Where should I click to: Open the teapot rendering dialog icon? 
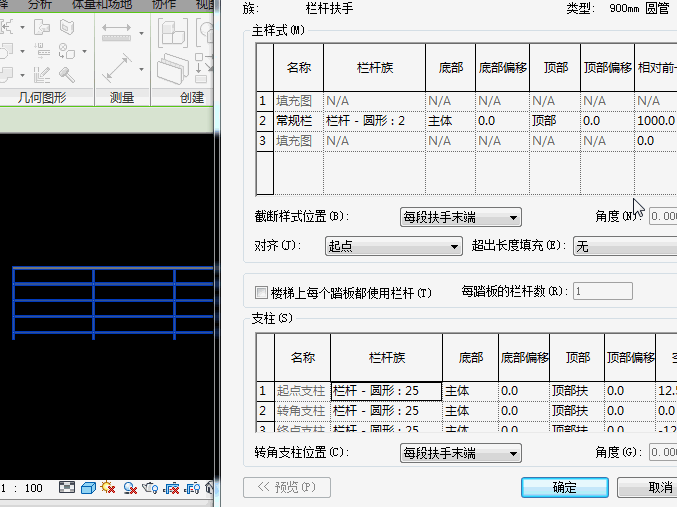tap(150, 488)
